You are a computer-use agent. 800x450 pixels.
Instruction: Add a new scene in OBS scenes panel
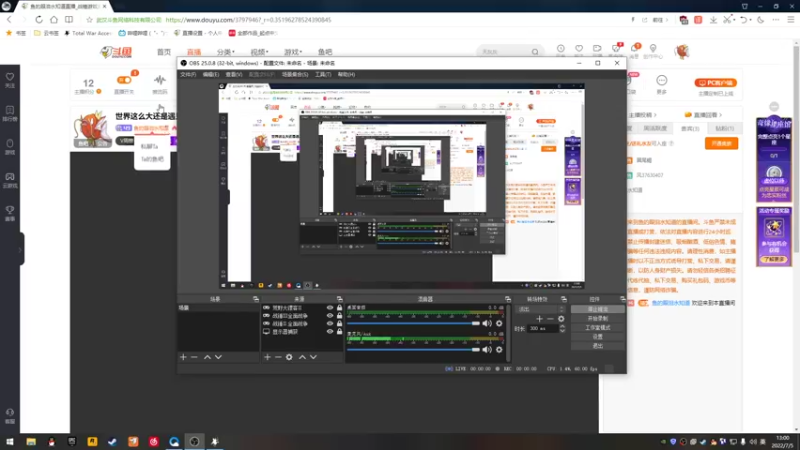[x=183, y=357]
